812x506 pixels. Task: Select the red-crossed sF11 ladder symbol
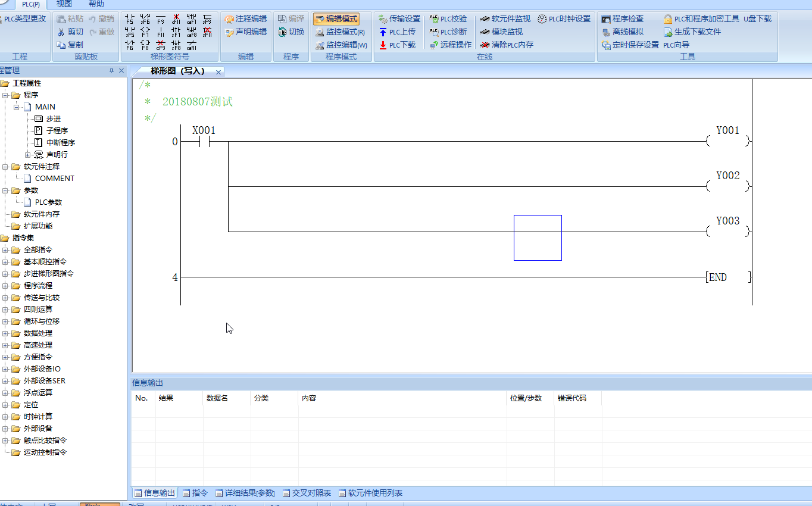(207, 32)
